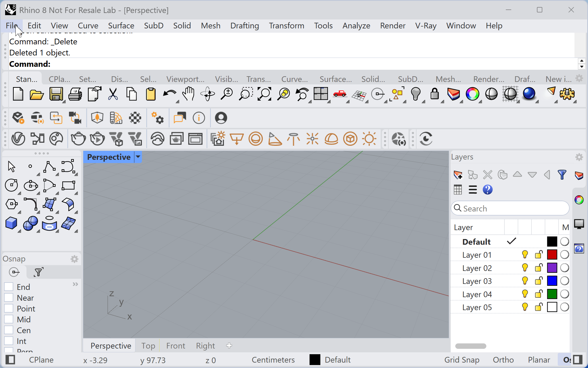588x368 pixels.
Task: Enable the Cen osnap checkbox
Action: coord(9,330)
